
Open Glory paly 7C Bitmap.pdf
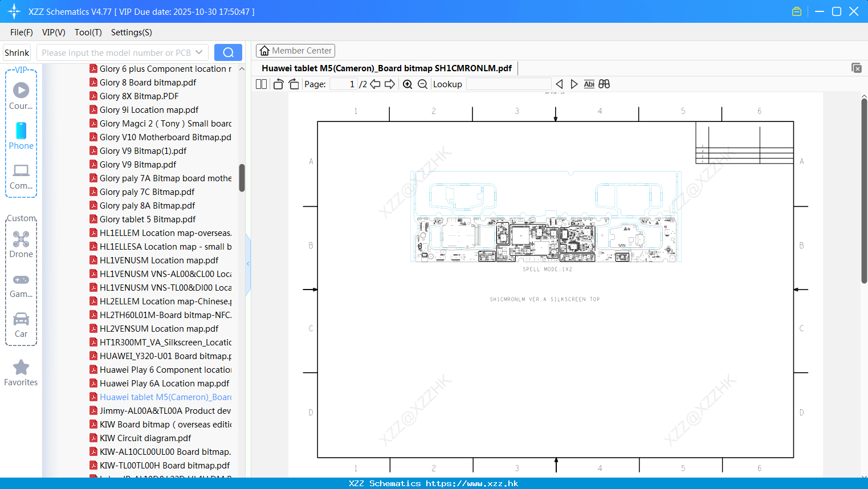(x=142, y=192)
